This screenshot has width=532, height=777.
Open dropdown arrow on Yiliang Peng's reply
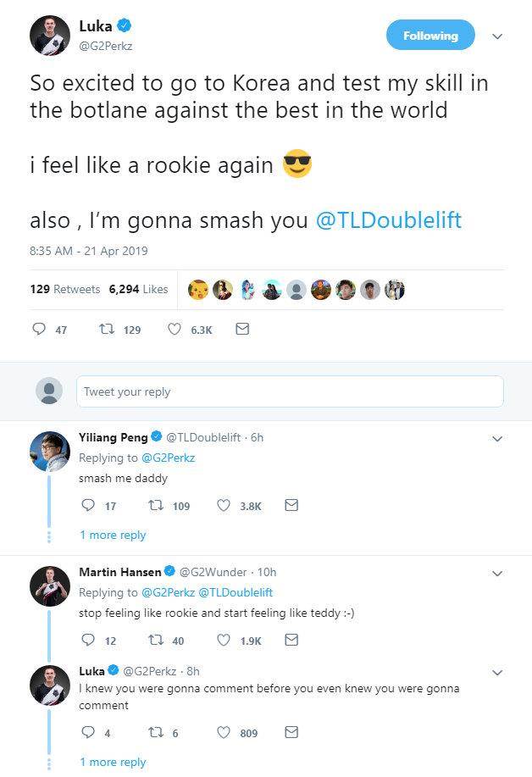[497, 438]
